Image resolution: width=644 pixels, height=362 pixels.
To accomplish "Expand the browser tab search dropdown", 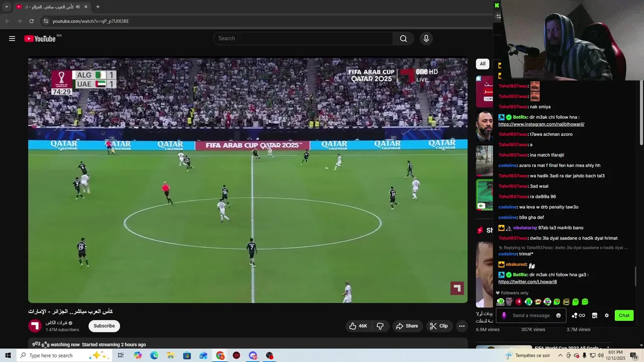I will coord(7,7).
